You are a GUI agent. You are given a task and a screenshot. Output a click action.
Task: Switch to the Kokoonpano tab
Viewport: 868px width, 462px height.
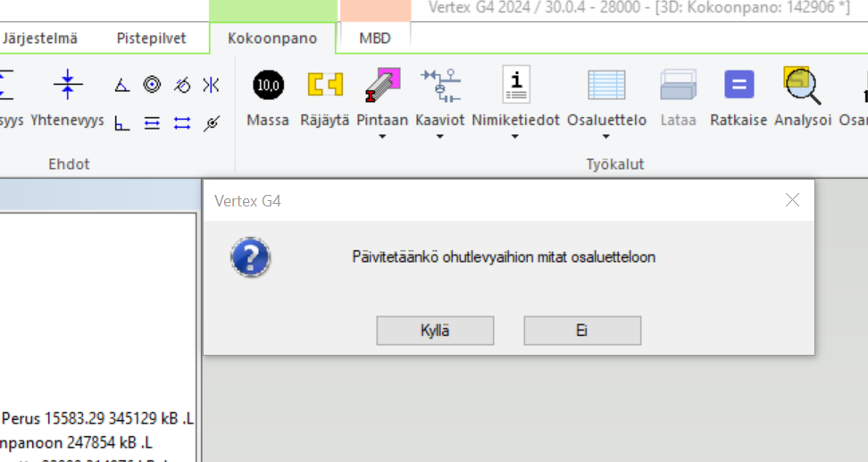[x=272, y=38]
